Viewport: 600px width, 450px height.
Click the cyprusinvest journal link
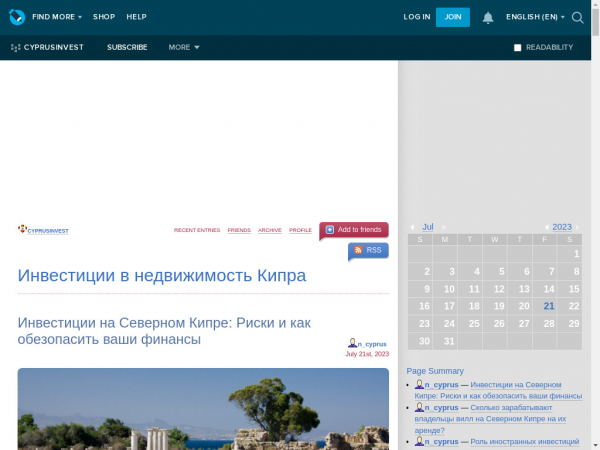48,231
